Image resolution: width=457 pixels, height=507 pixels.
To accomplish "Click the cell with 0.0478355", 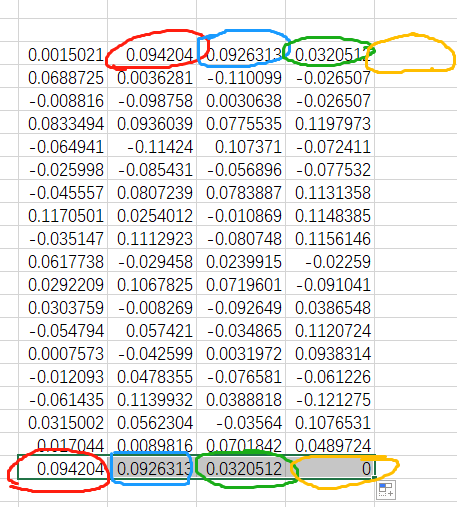I will [152, 375].
